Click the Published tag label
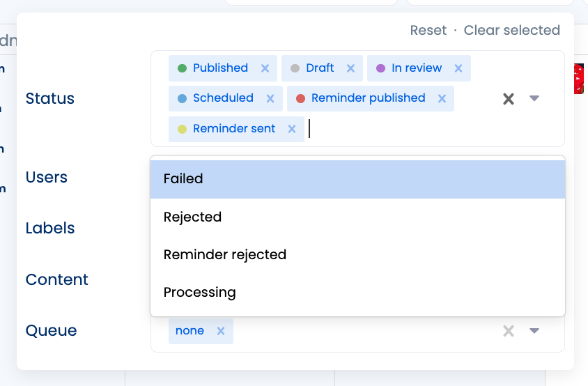This screenshot has width=588, height=386. click(220, 68)
